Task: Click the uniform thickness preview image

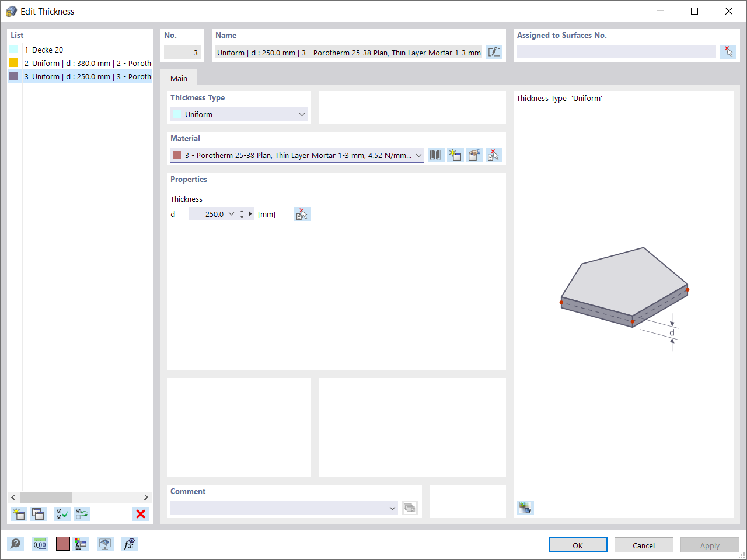Action: 624,299
